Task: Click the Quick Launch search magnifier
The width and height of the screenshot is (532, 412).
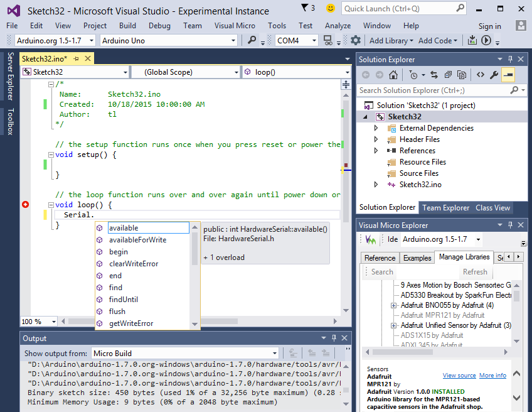Action: [460, 8]
